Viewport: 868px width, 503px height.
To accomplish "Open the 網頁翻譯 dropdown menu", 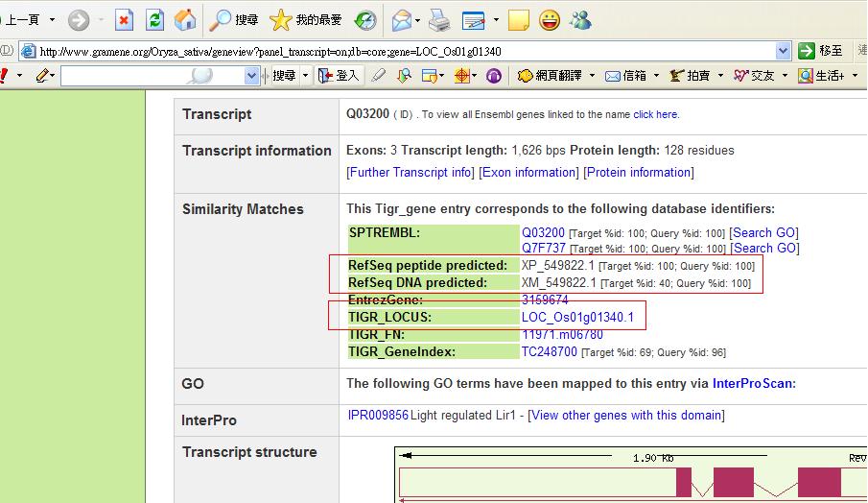I will point(556,75).
